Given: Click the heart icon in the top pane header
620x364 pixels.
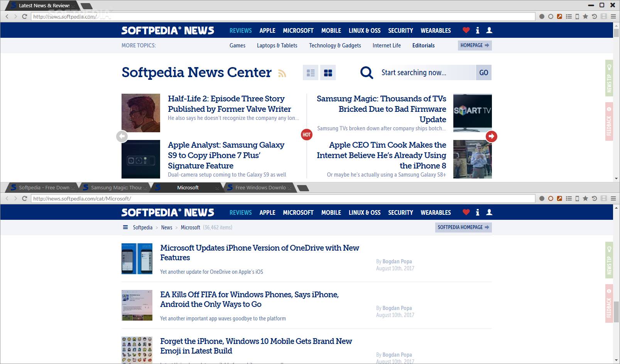Looking at the screenshot, I should 466,30.
